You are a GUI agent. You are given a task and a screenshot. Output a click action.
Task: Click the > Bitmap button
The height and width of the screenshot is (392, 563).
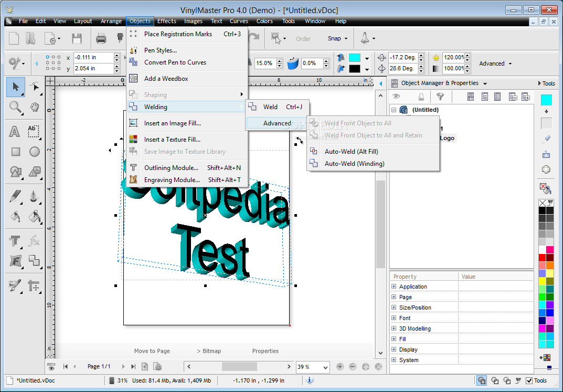(x=209, y=351)
